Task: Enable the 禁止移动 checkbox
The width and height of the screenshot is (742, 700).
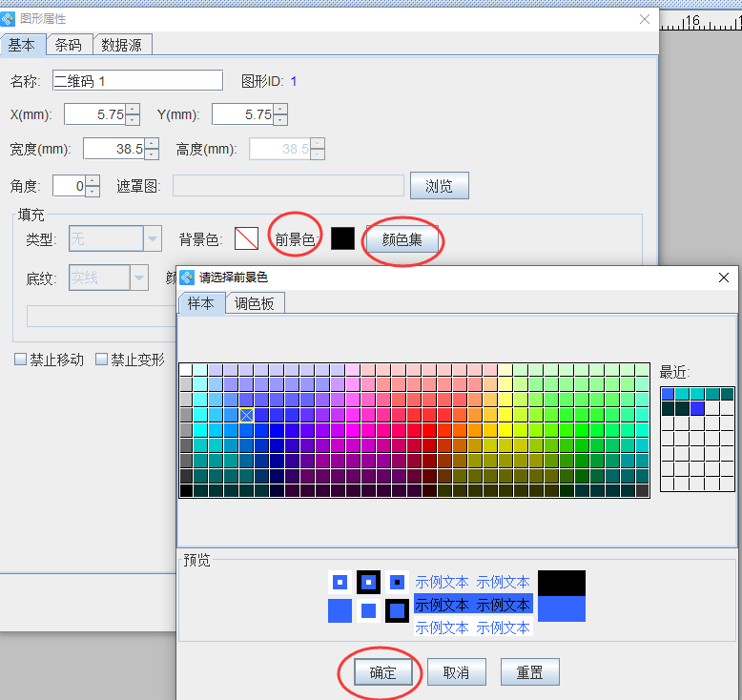Action: click(x=20, y=360)
